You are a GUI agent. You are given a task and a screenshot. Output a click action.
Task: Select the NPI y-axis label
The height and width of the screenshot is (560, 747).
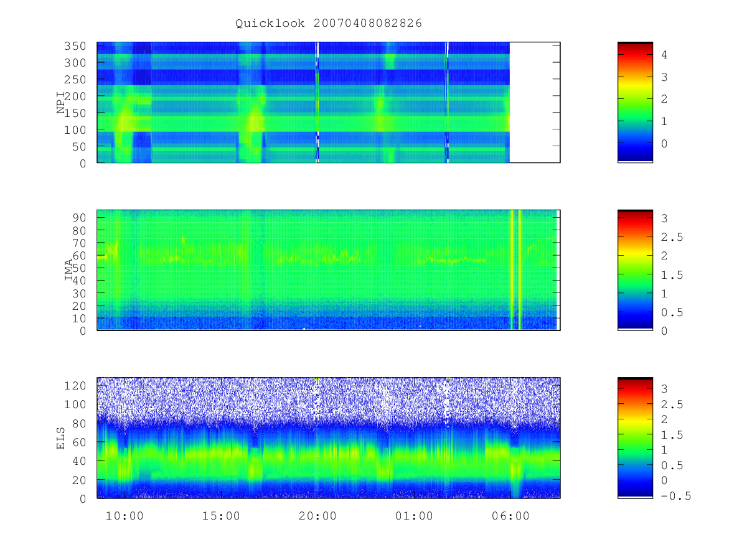tap(61, 103)
